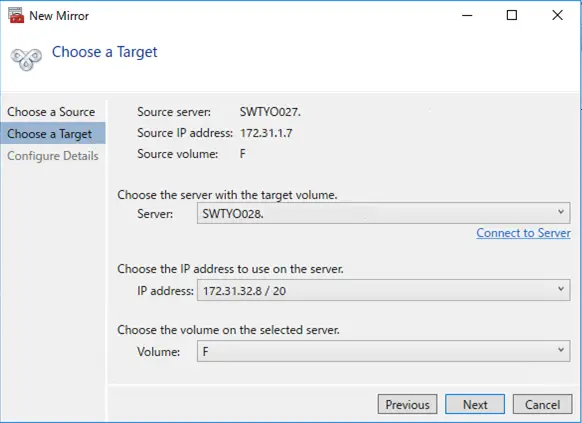Select Choose a Target step in sidebar
This screenshot has width=582, height=423.
53,133
